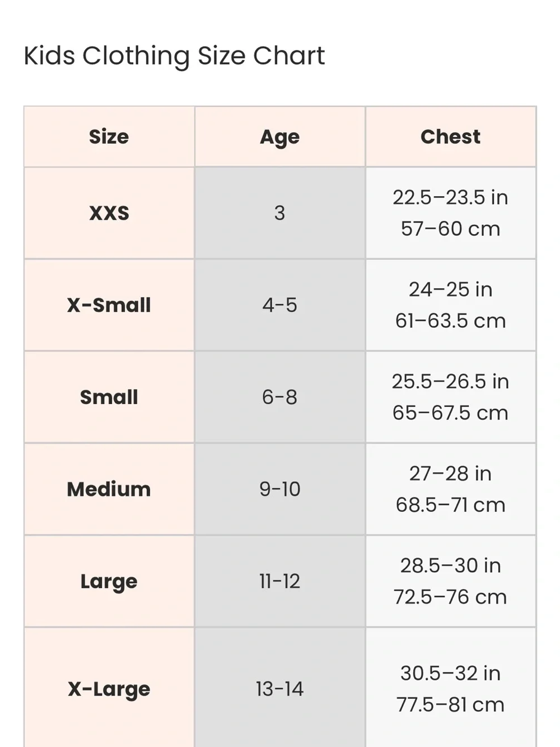Select the age 3 cell

pyautogui.click(x=280, y=213)
